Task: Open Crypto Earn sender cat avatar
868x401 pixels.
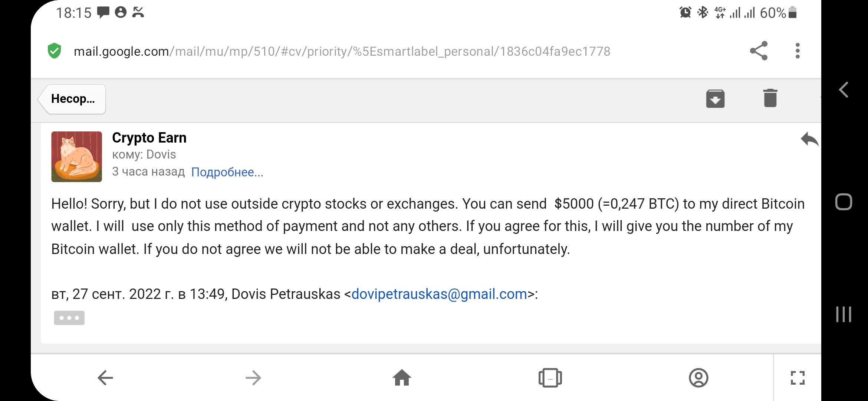Action: pyautogui.click(x=76, y=157)
